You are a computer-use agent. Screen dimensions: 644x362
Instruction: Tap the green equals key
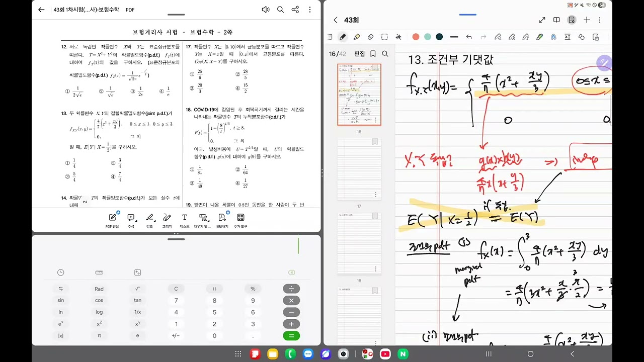coord(291,336)
